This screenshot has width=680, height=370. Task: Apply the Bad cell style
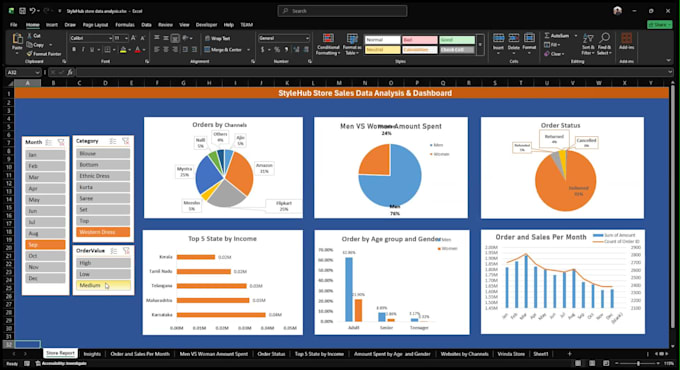[x=419, y=40]
